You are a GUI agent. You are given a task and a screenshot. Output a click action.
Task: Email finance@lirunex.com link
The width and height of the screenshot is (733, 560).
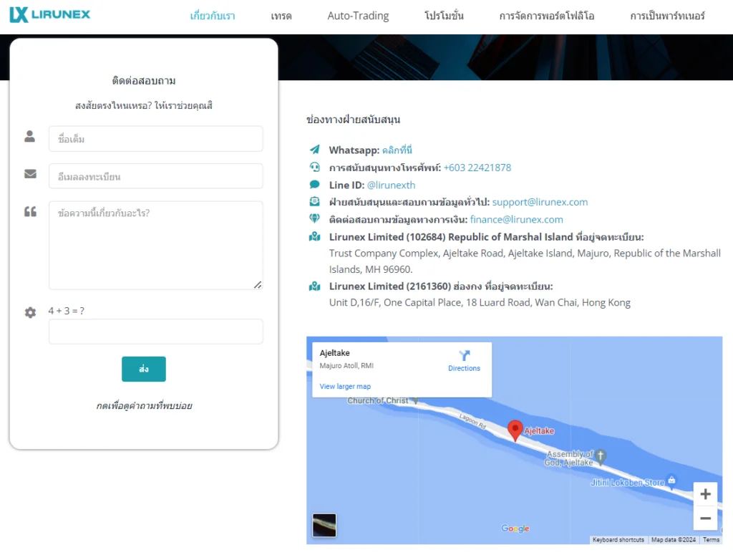[x=517, y=219]
